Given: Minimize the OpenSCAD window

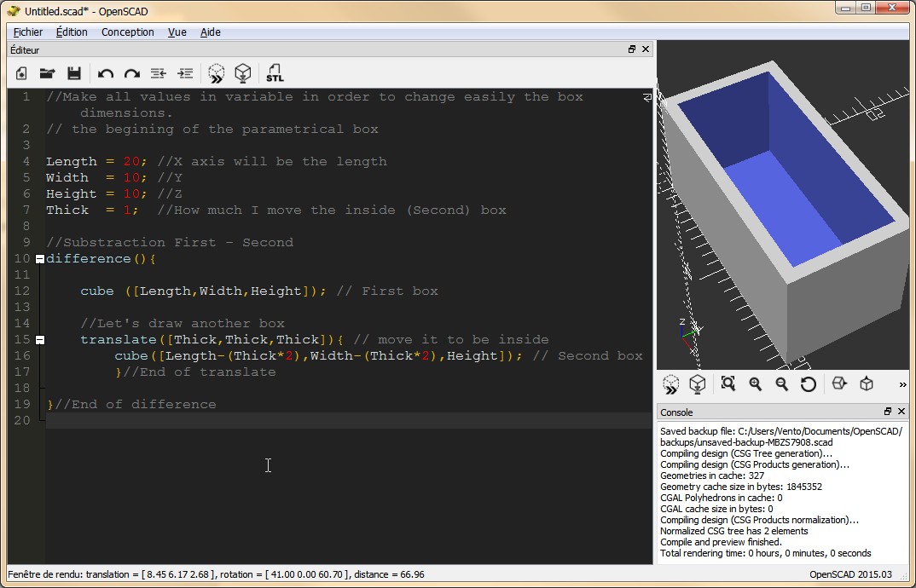Looking at the screenshot, I should (x=846, y=8).
